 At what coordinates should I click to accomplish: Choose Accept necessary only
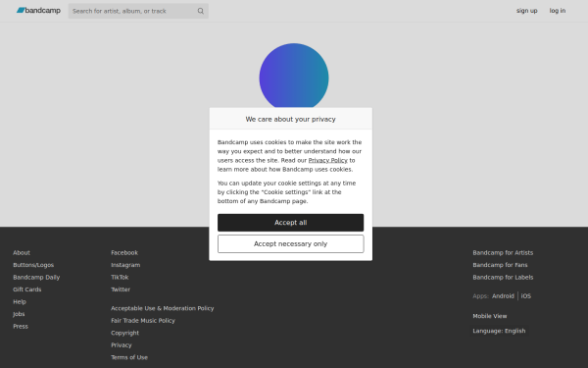point(291,244)
